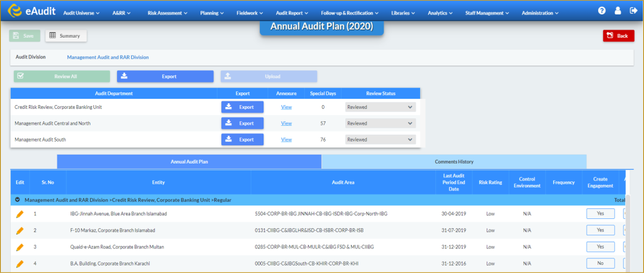Open the Fieldwork menu
Image resolution: width=644 pixels, height=273 pixels.
point(250,13)
